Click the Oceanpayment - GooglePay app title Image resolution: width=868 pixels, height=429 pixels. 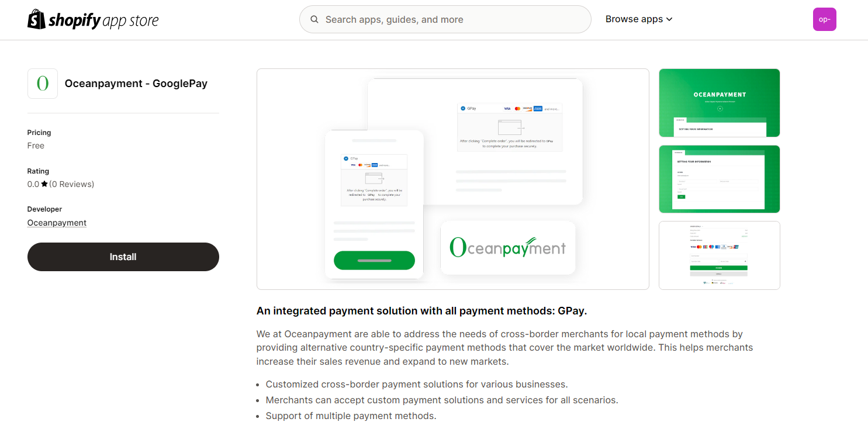[136, 84]
